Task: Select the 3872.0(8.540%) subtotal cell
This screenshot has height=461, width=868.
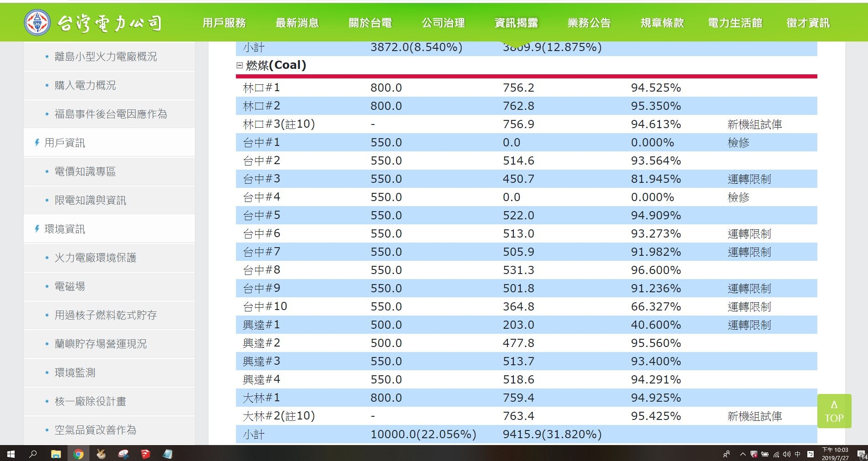Action: [x=416, y=47]
